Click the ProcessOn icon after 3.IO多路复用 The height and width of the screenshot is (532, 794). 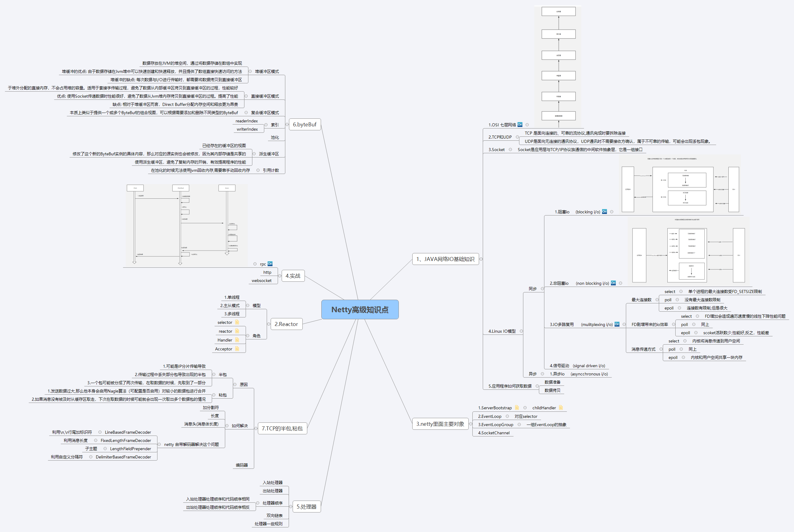[617, 324]
